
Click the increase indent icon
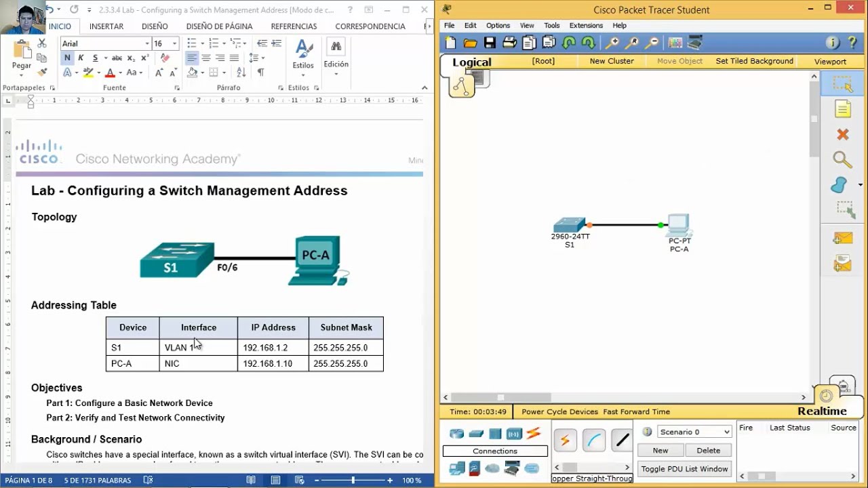276,43
